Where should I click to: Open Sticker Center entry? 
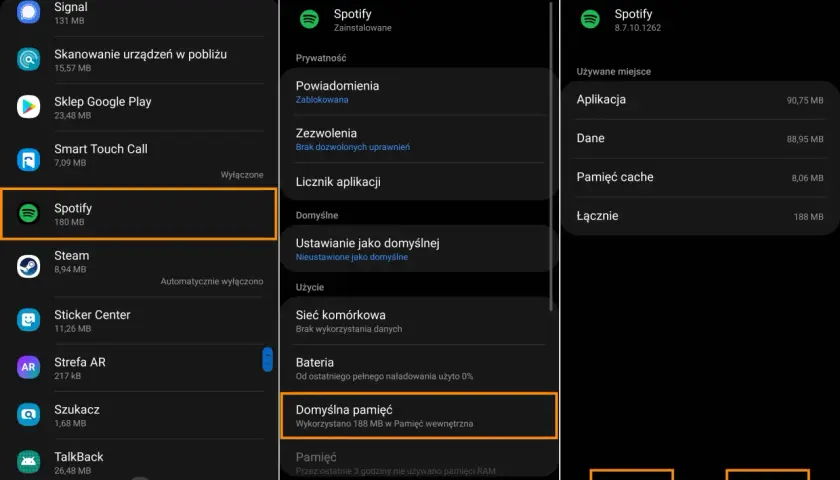[x=139, y=320]
